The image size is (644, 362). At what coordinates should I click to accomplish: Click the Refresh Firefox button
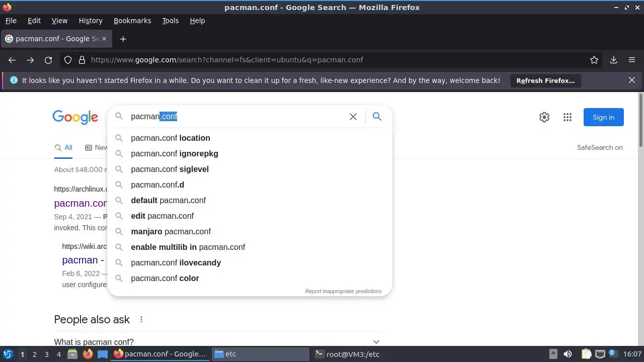(545, 80)
